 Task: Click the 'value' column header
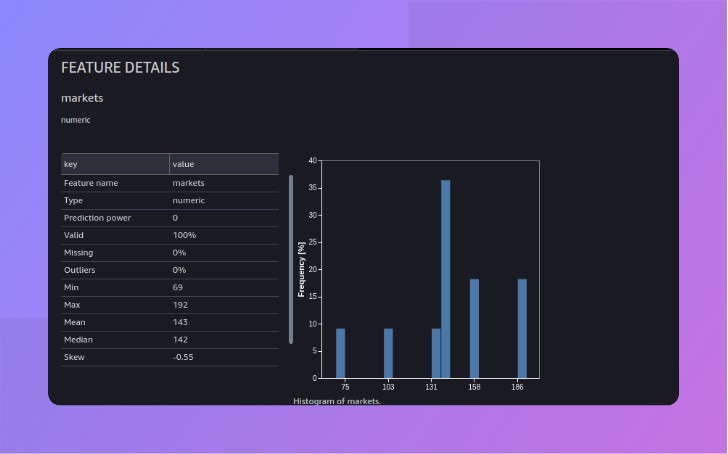[224, 164]
